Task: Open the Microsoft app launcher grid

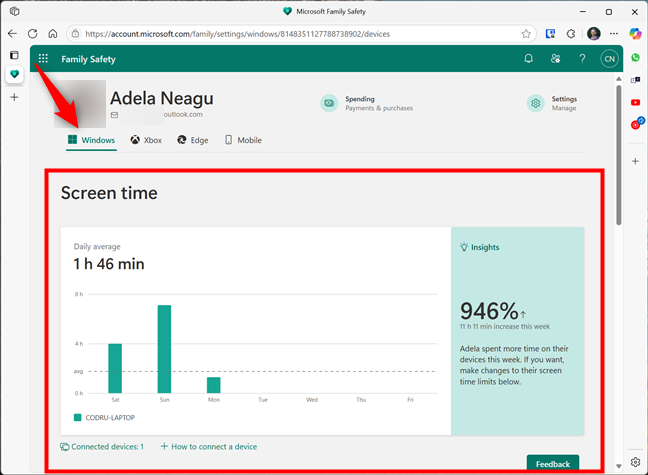Action: coord(43,58)
